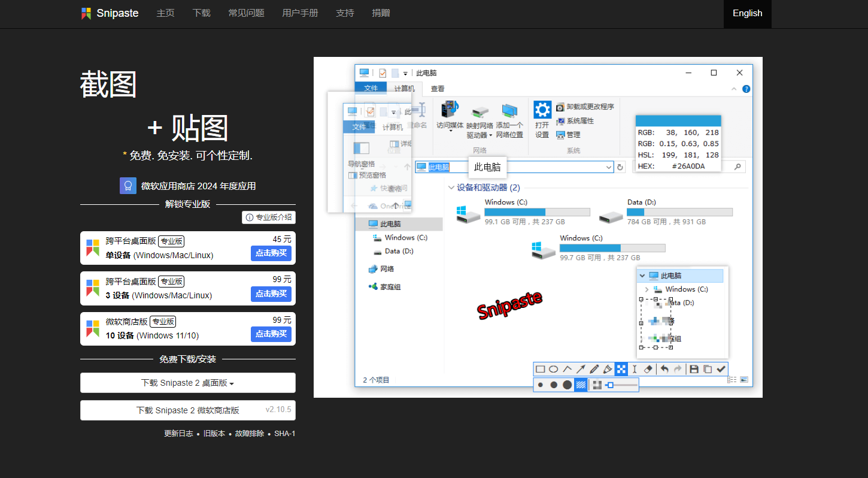
Task: Click the Snipaste logo in the navbar
Action: point(110,13)
